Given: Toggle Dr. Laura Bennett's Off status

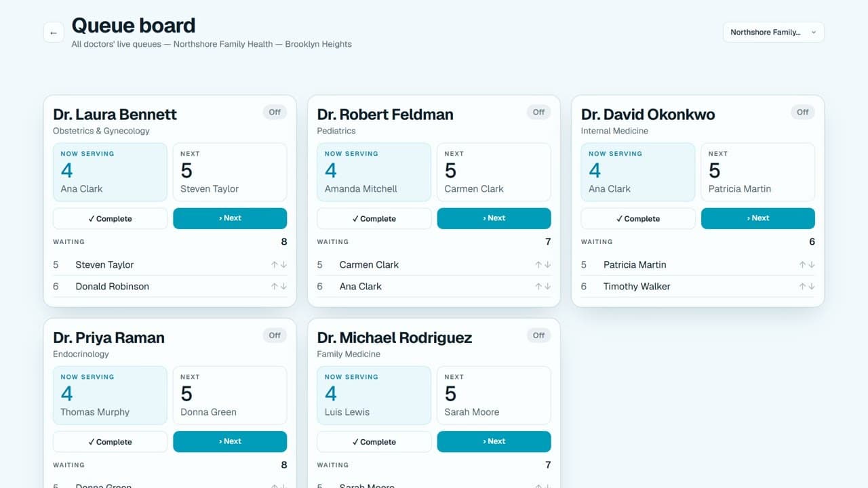Looking at the screenshot, I should click(x=275, y=113).
